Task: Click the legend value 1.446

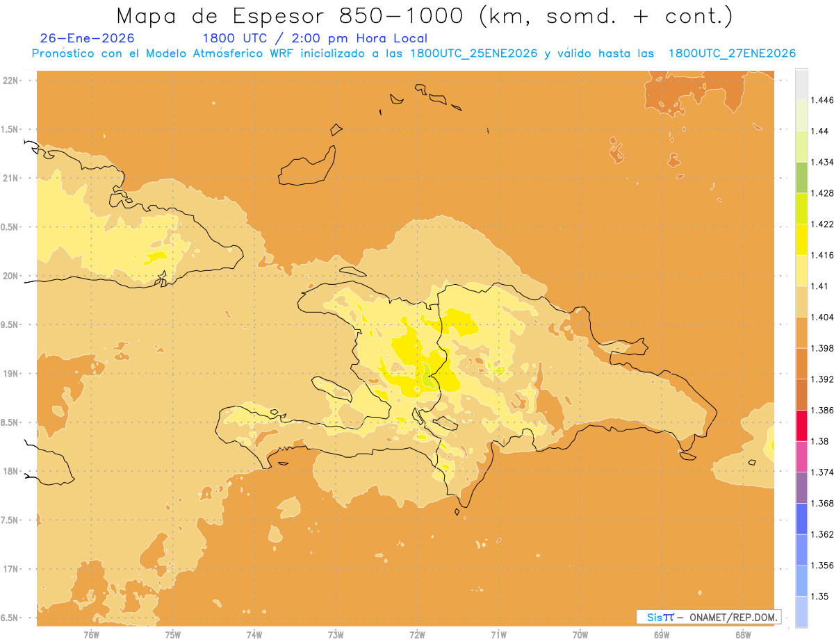Action: 823,100
